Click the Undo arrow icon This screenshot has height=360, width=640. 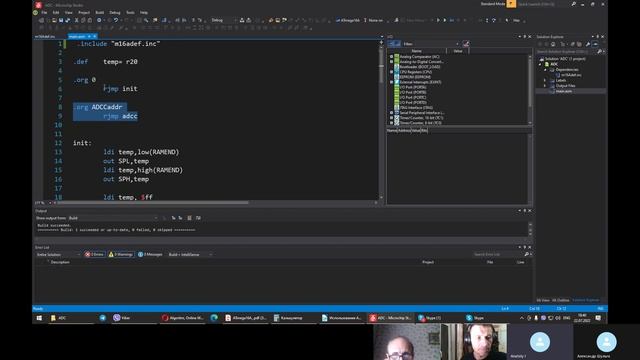tap(116, 20)
